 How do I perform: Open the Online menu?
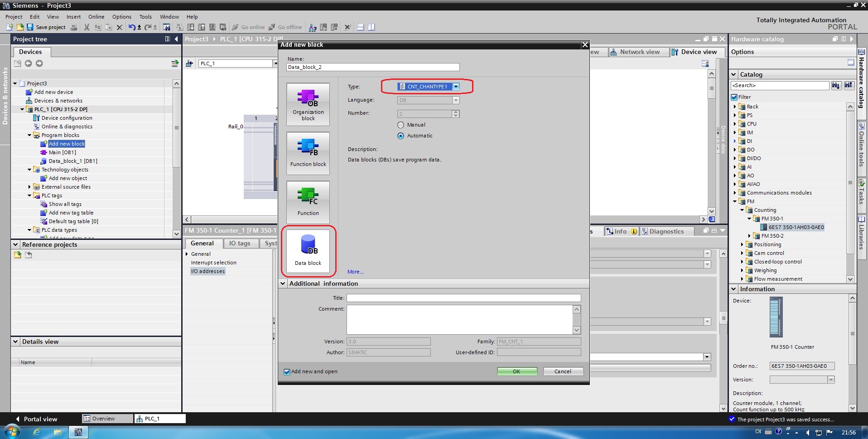96,17
